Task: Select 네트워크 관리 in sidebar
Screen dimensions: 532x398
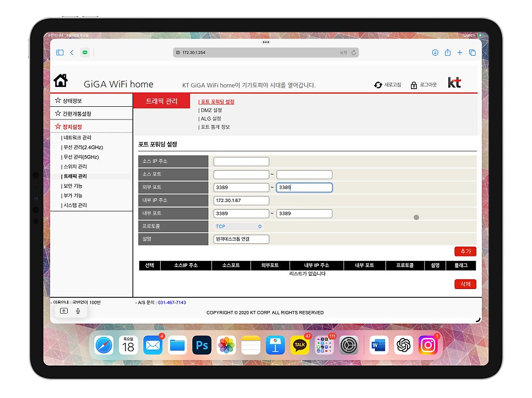Action: [x=77, y=138]
